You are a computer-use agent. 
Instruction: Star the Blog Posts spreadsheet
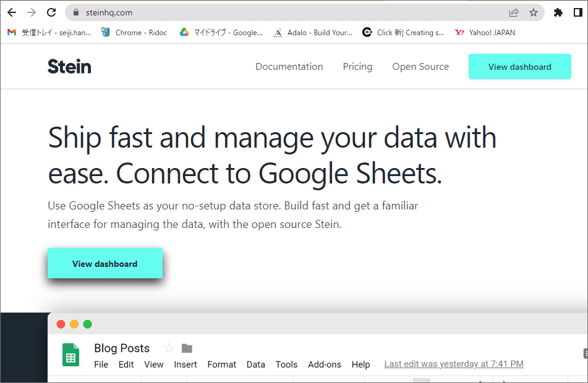pyautogui.click(x=168, y=348)
